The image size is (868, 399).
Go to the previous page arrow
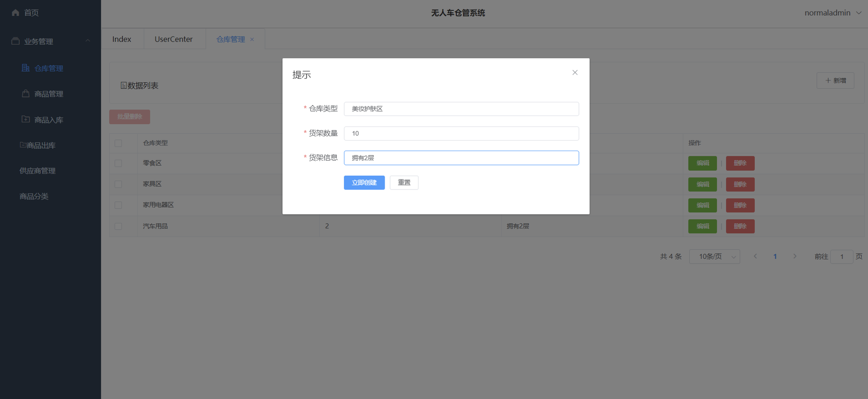[x=756, y=256]
